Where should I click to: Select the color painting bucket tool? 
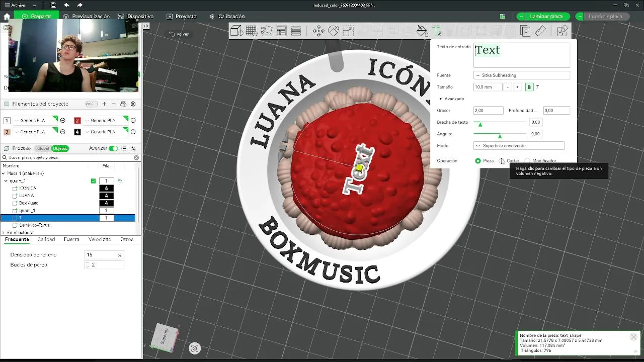click(422, 31)
